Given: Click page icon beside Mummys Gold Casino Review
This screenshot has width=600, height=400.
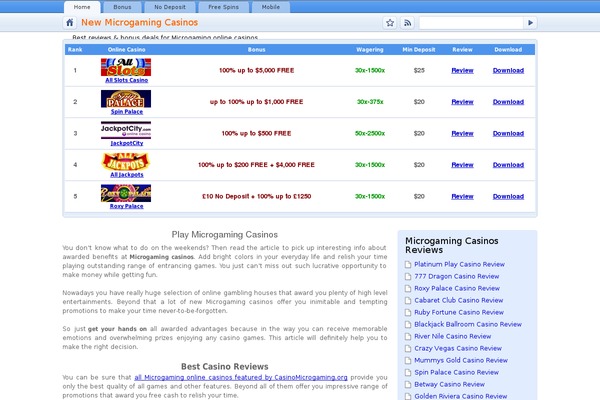Looking at the screenshot, I should [408, 361].
